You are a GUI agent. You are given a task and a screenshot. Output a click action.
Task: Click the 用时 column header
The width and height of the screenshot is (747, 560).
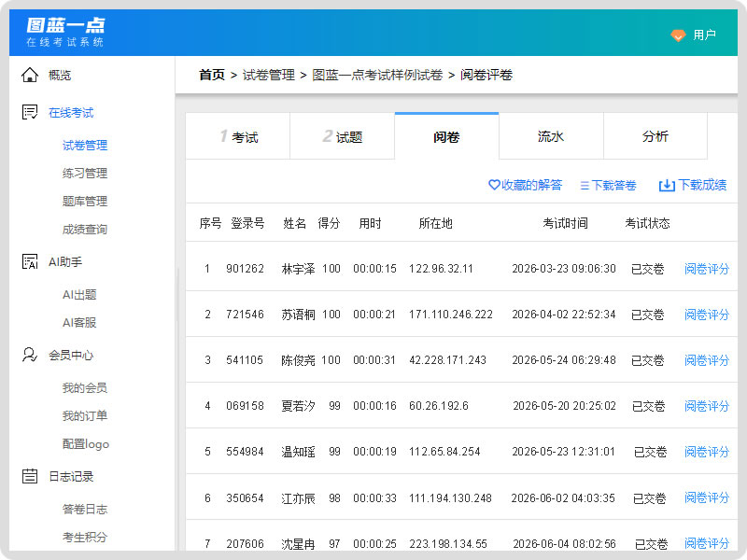coord(370,223)
